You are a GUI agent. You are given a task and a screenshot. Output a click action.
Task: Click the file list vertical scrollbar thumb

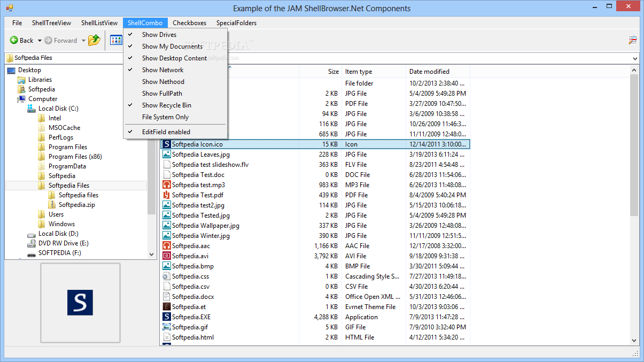click(634, 144)
